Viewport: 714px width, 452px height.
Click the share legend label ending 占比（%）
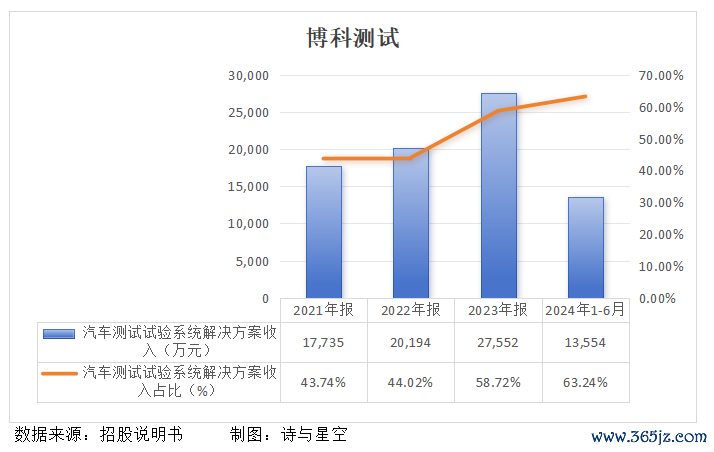tap(179, 381)
